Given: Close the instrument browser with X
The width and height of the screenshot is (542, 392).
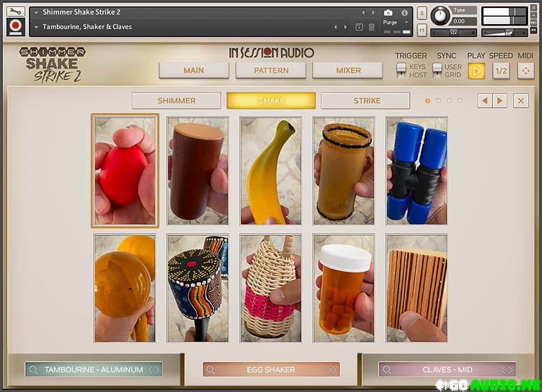Looking at the screenshot, I should tap(521, 101).
